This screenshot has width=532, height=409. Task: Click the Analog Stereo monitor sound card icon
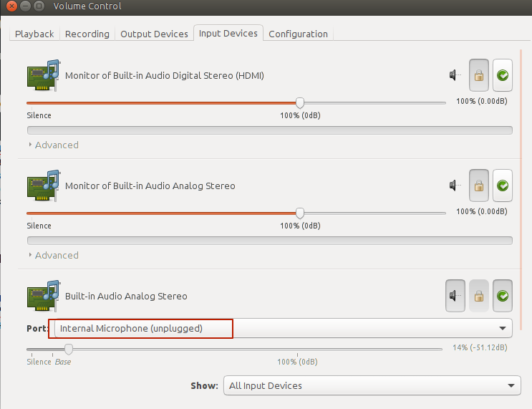pyautogui.click(x=43, y=186)
